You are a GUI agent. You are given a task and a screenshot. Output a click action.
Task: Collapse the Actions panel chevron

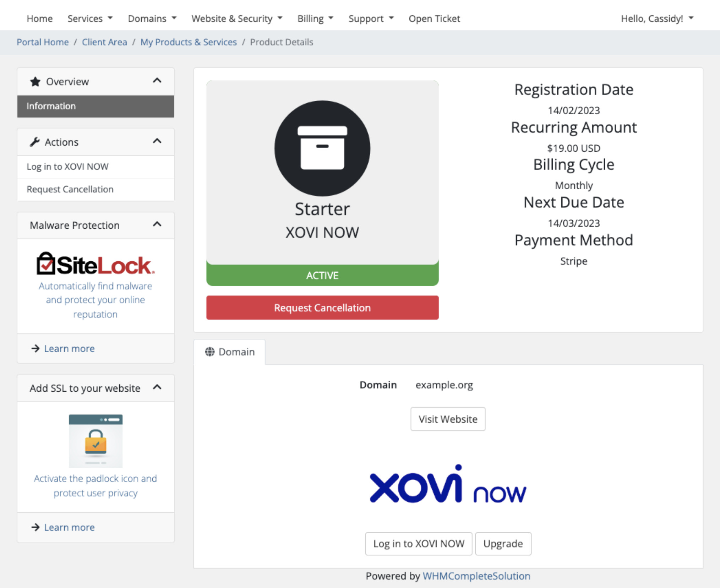pyautogui.click(x=157, y=141)
